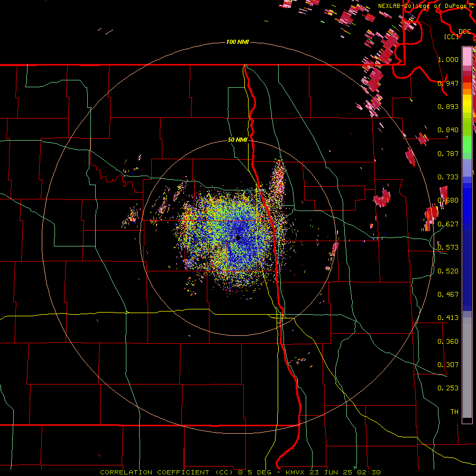Select the 0.627 legend value

point(448,224)
